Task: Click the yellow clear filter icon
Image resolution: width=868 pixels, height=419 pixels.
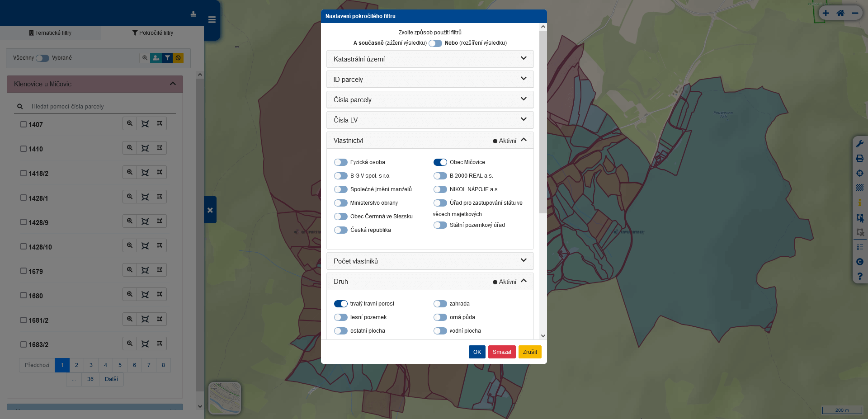Action: (x=179, y=58)
